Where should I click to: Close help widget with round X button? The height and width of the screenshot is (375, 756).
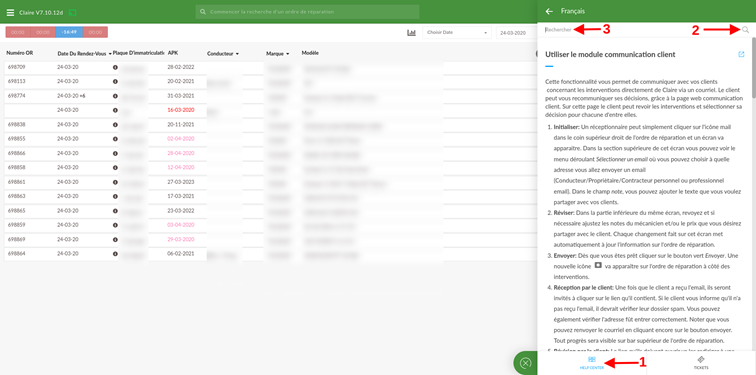526,363
